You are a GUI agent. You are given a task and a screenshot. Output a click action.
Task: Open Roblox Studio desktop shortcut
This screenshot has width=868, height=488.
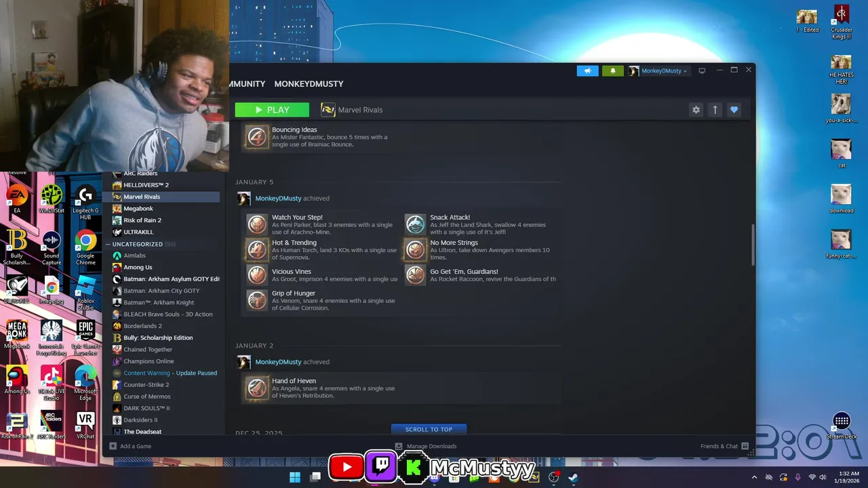click(x=85, y=293)
